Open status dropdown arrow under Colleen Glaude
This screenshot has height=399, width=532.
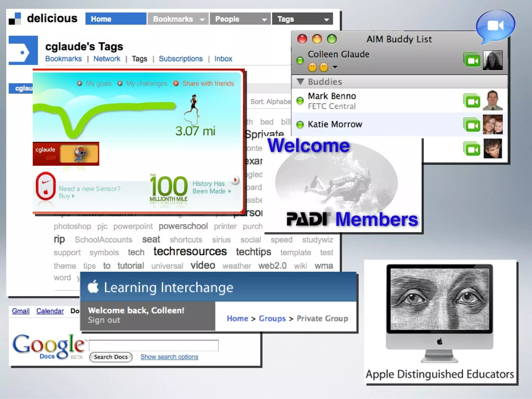335,67
